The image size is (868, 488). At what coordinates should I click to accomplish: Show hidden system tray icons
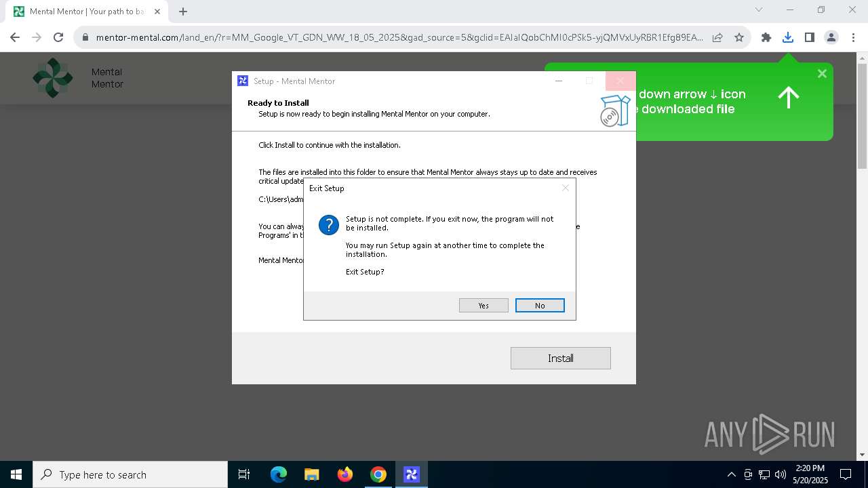point(731,474)
